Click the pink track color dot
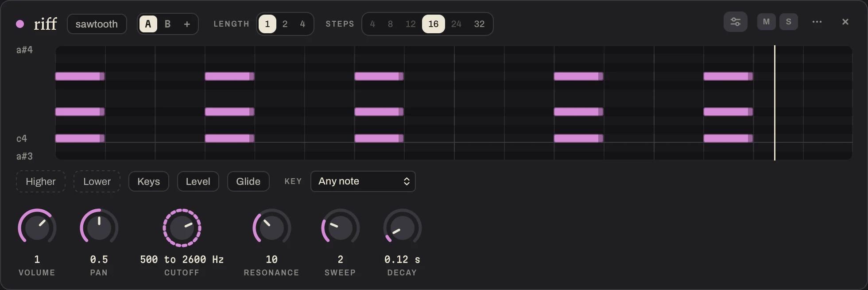Viewport: 868px width, 290px height. coord(20,24)
